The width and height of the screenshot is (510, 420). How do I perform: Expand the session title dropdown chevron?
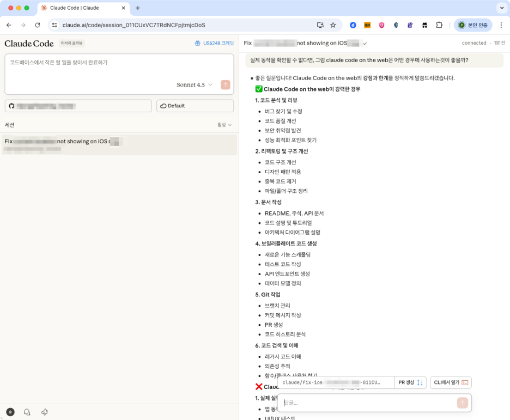(365, 43)
